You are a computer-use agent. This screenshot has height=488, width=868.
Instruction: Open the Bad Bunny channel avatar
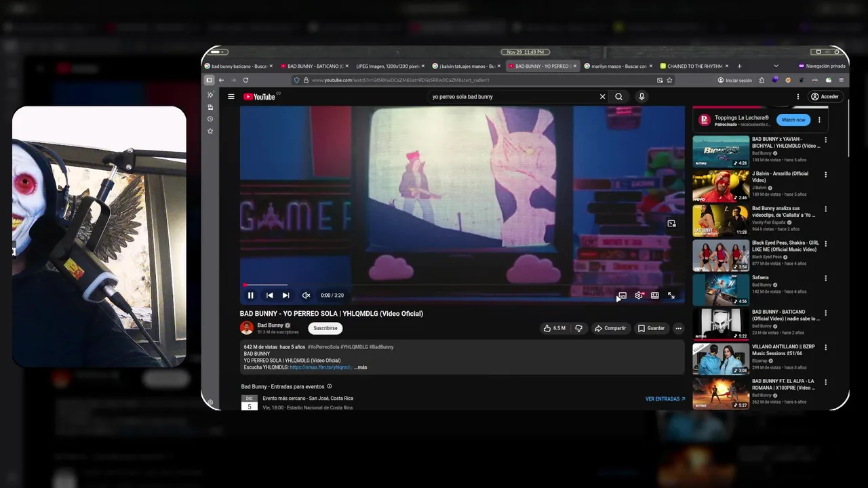click(247, 328)
